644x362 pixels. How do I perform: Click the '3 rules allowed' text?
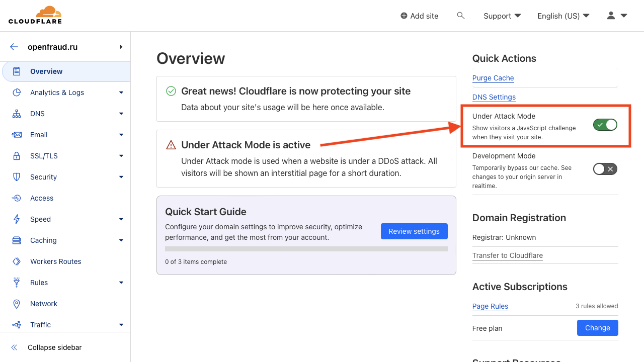(x=597, y=306)
